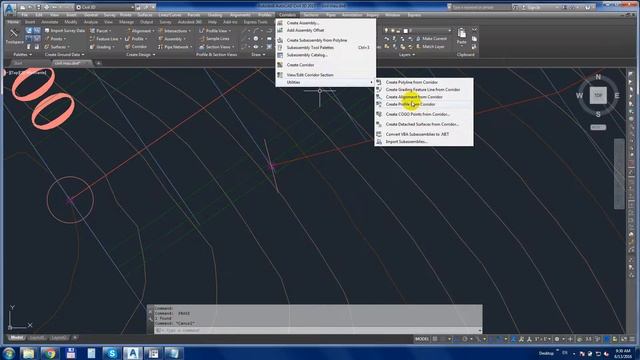
Task: Click the Create Corridor menu entry icon
Action: click(x=280, y=65)
